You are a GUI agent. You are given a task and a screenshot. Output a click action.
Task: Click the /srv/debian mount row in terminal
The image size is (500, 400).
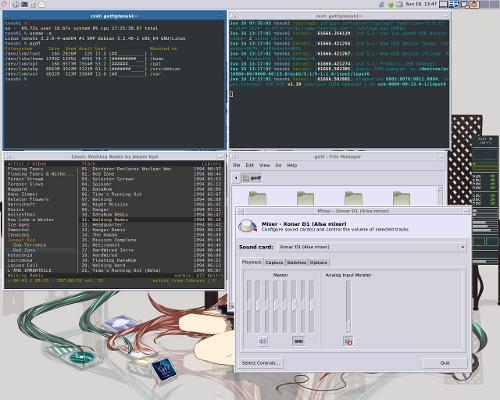pyautogui.click(x=93, y=69)
